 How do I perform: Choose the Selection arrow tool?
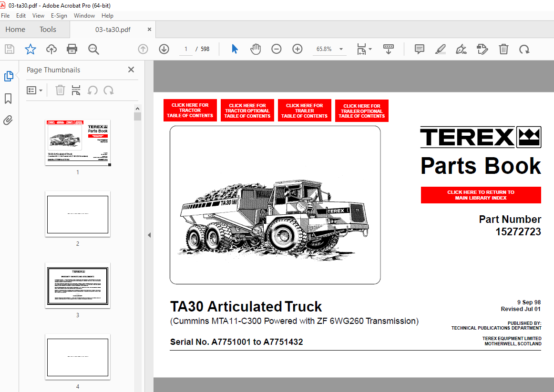pyautogui.click(x=235, y=49)
